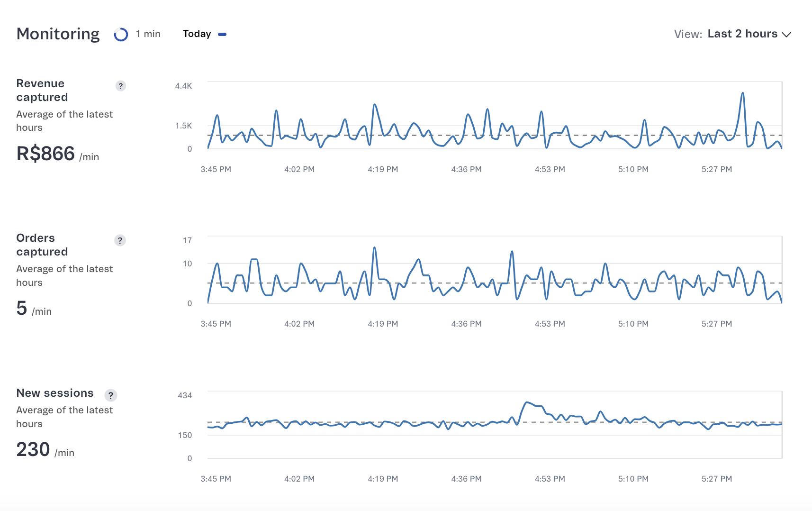Select the New sessions metric title
812x511 pixels.
(55, 393)
